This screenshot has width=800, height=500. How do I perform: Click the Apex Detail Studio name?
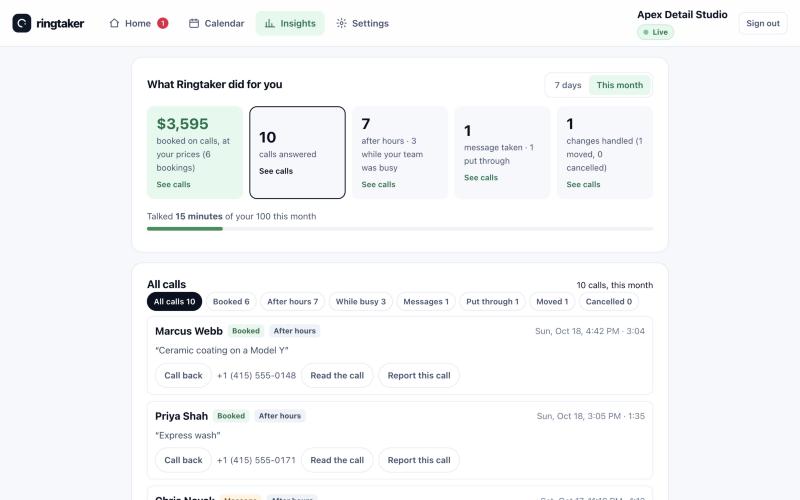[682, 15]
